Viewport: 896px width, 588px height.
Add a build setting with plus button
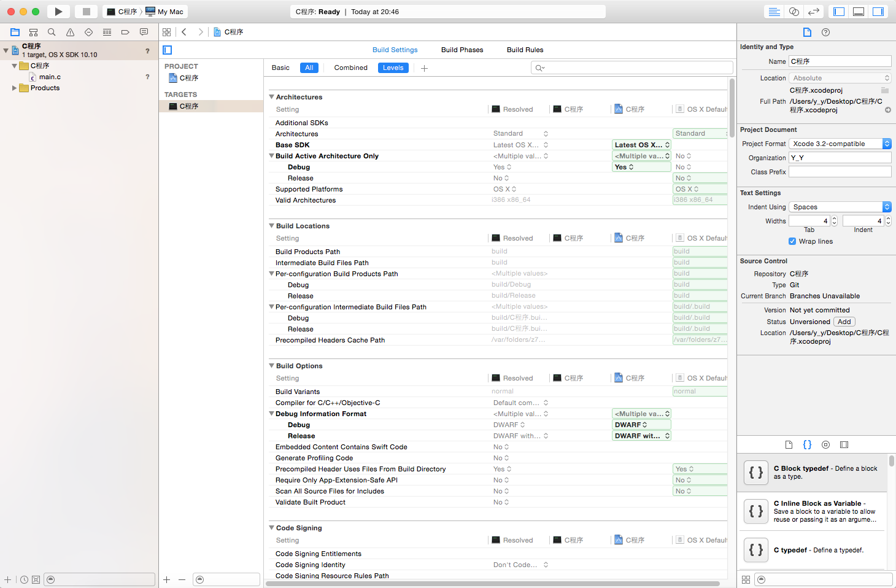pos(424,68)
